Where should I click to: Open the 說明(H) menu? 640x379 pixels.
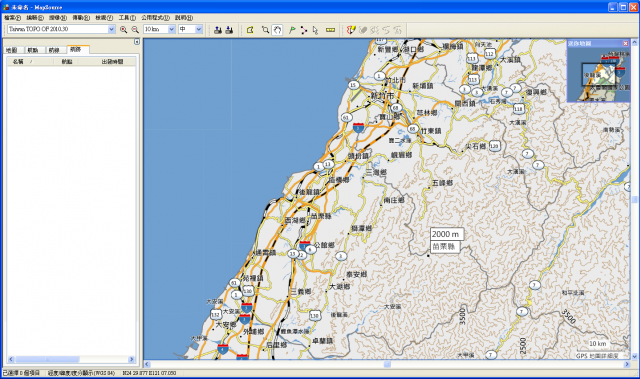pos(184,18)
